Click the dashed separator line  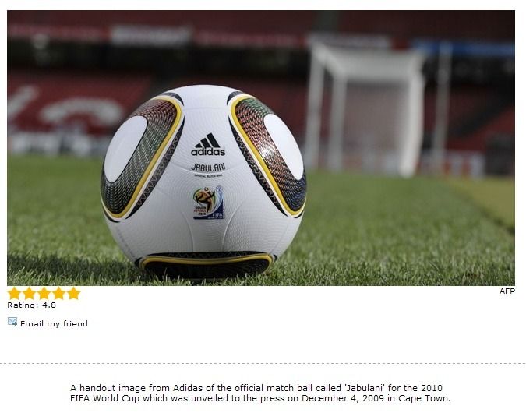click(263, 363)
